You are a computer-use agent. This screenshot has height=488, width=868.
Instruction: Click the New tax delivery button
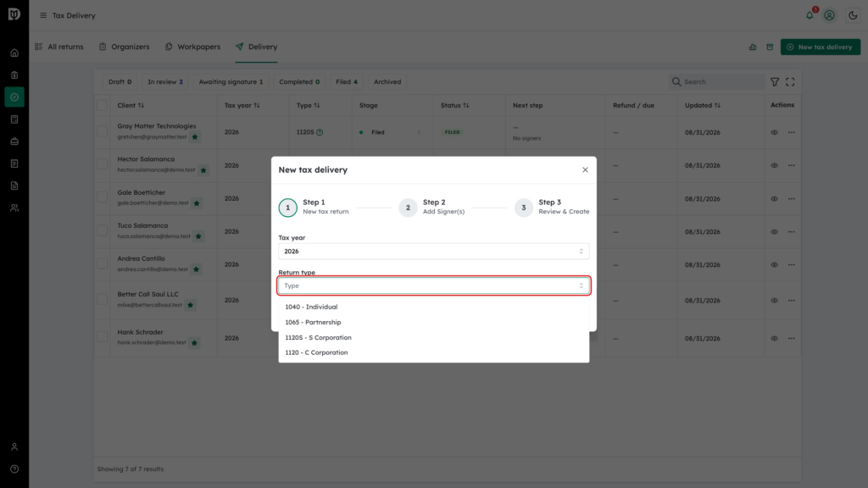(x=821, y=47)
